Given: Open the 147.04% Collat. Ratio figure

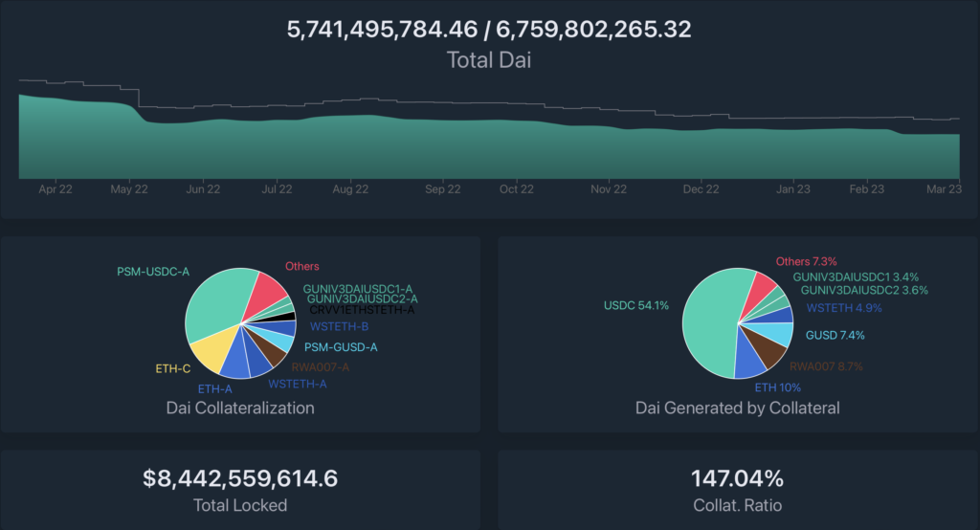Looking at the screenshot, I should tap(737, 478).
